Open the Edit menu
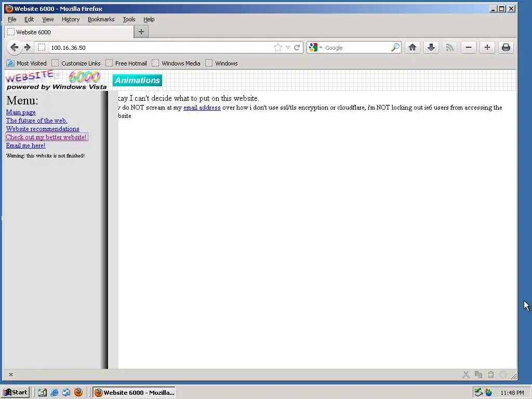This screenshot has height=399, width=532. (x=29, y=19)
